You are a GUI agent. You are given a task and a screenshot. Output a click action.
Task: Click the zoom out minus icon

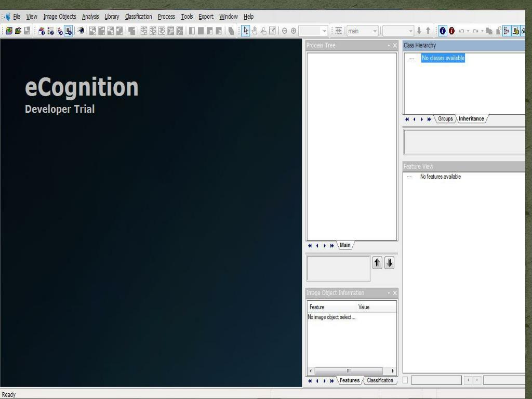coord(284,31)
